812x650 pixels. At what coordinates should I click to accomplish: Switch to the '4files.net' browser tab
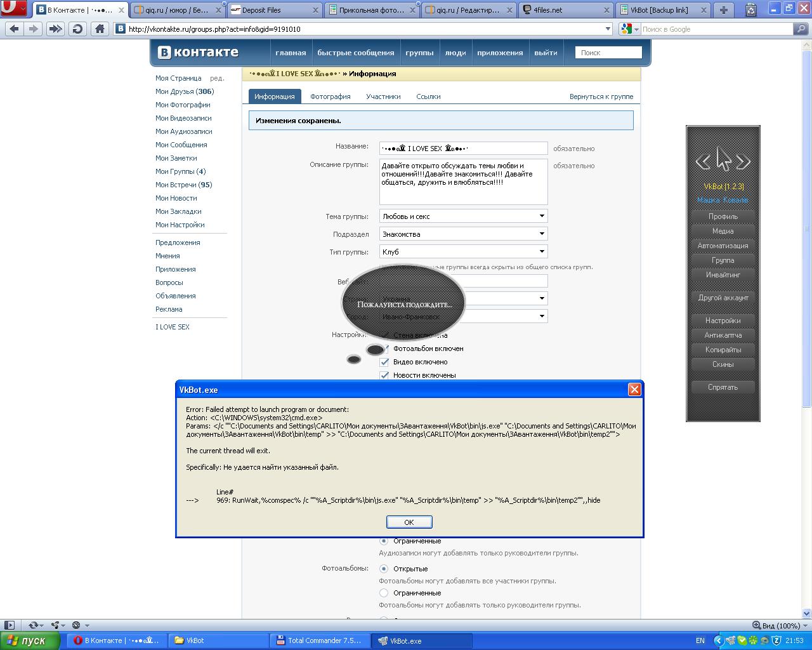[x=566, y=10]
